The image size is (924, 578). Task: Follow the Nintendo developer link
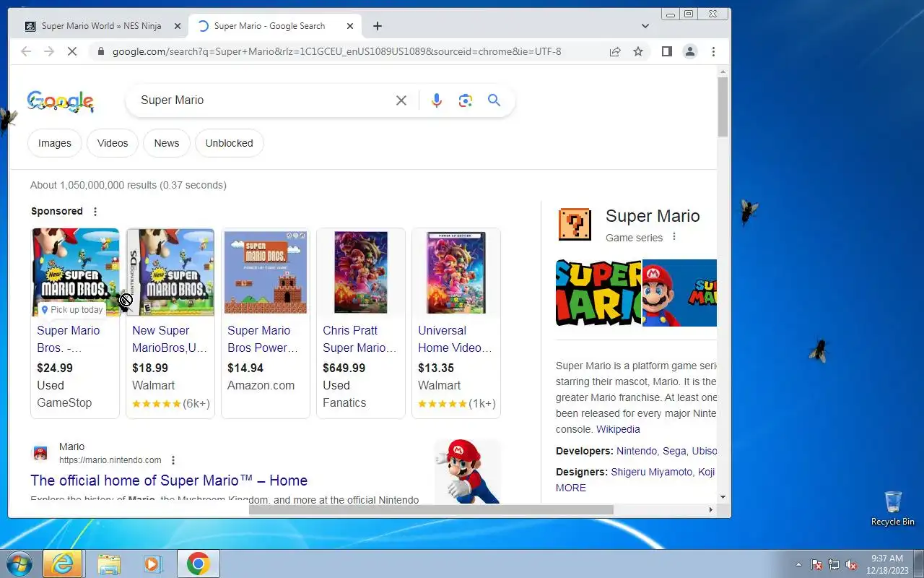coord(637,451)
